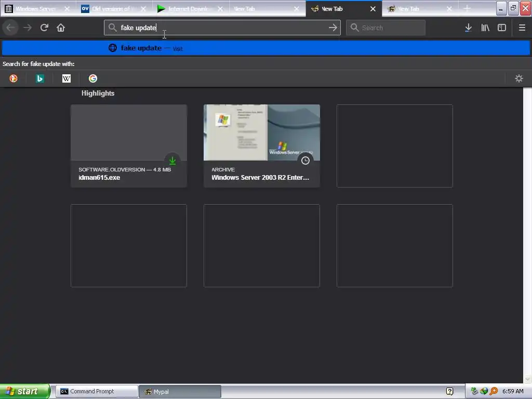Viewport: 532px width, 399px height.
Task: Toggle the sidebar view
Action: [x=502, y=28]
